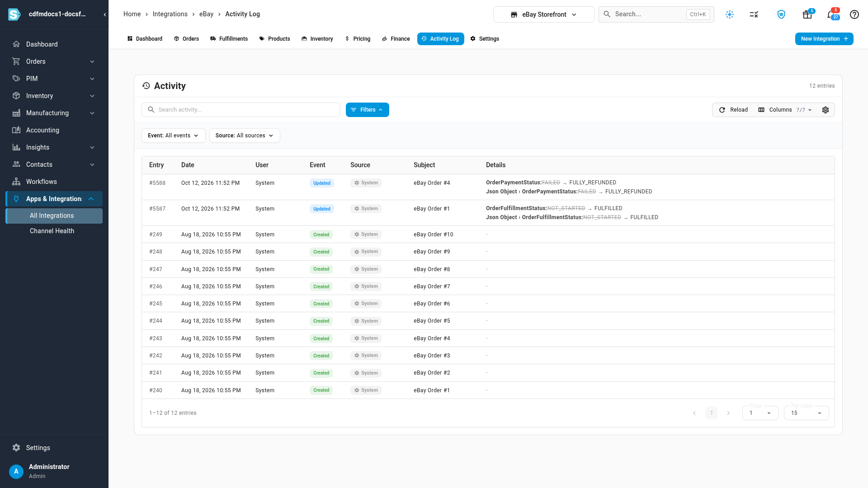Collapse sidebar with the chevron arrow
Image resolution: width=868 pixels, height=488 pixels.
[x=105, y=14]
